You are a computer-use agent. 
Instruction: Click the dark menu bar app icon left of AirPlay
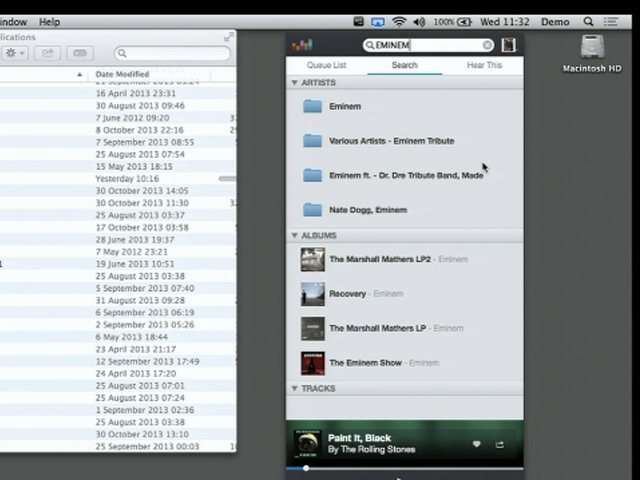click(x=358, y=22)
